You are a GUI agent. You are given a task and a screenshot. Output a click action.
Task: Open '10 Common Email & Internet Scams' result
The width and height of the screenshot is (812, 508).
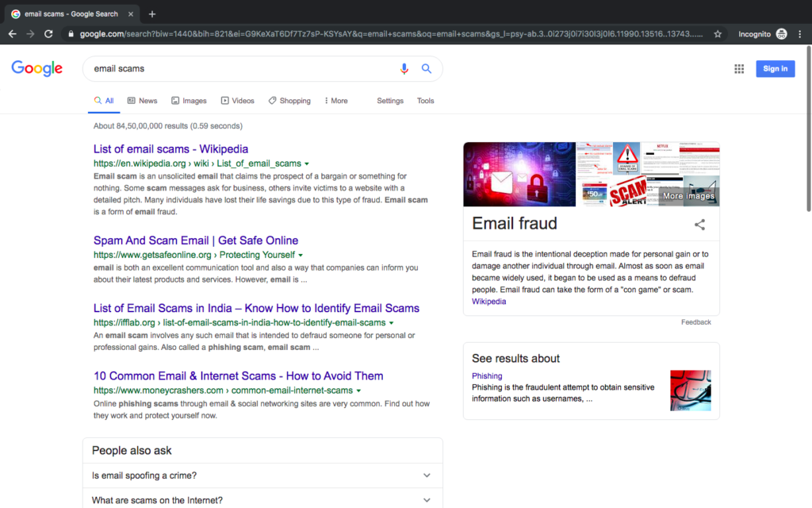pyautogui.click(x=238, y=375)
